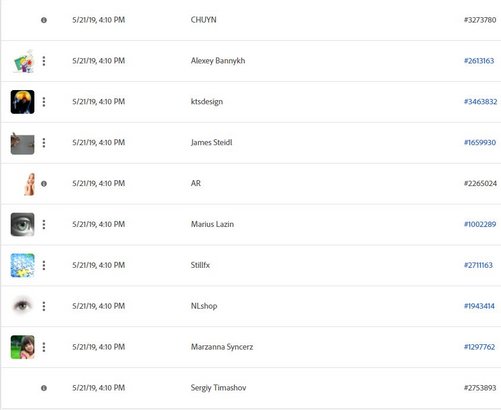Open three-dot menu for ktsdesign row
The width and height of the screenshot is (501, 410).
tap(44, 102)
